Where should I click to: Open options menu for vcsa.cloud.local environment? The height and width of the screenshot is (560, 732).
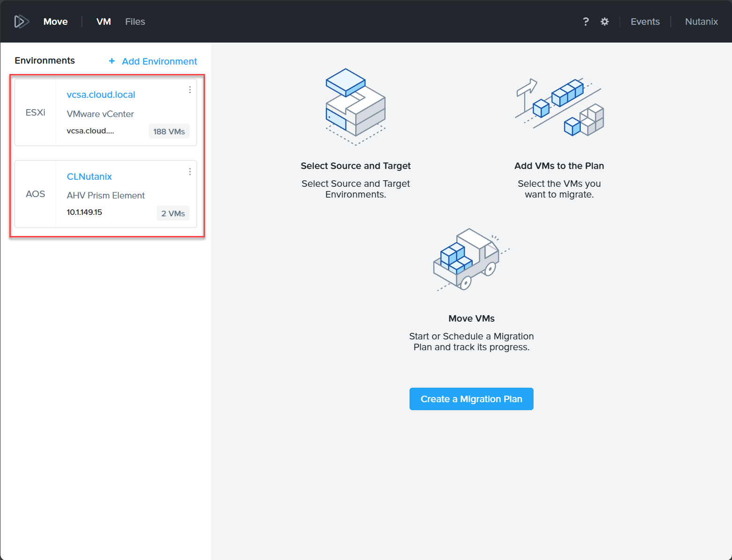(x=190, y=89)
